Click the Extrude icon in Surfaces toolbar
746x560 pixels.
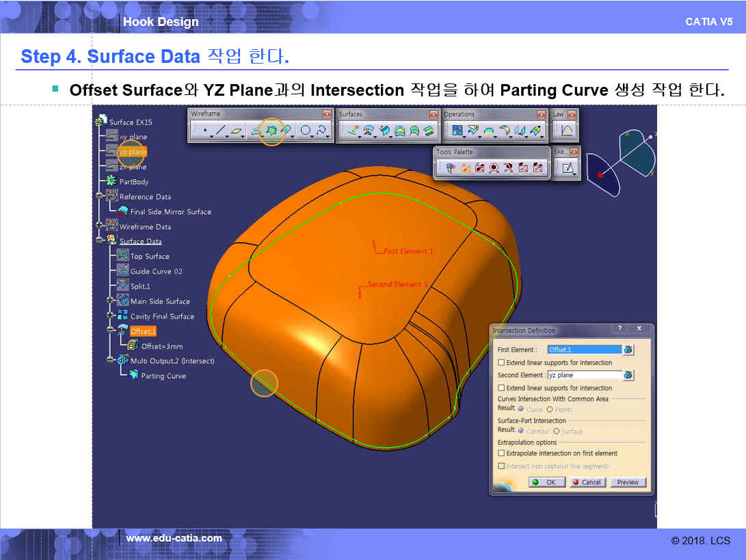(x=353, y=131)
